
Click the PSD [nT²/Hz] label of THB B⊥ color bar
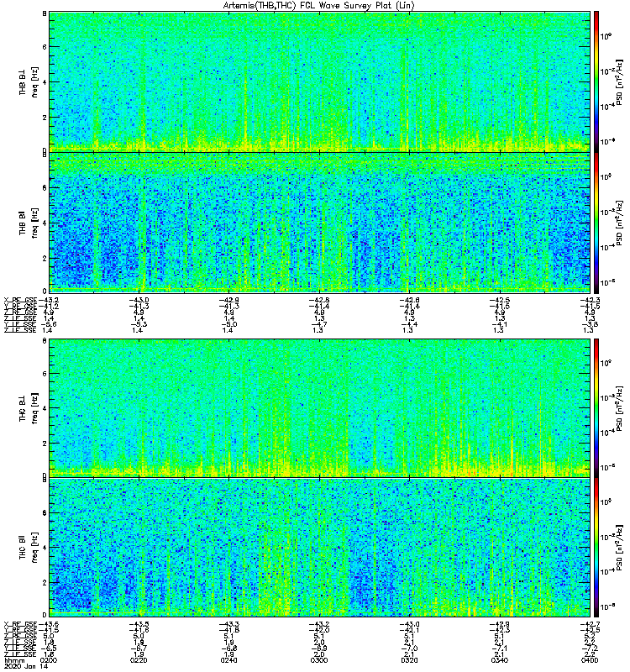pyautogui.click(x=620, y=81)
